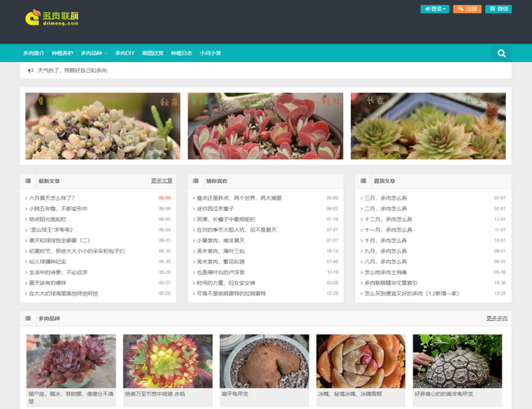Open article 三月，多肉怎么养

click(x=385, y=198)
